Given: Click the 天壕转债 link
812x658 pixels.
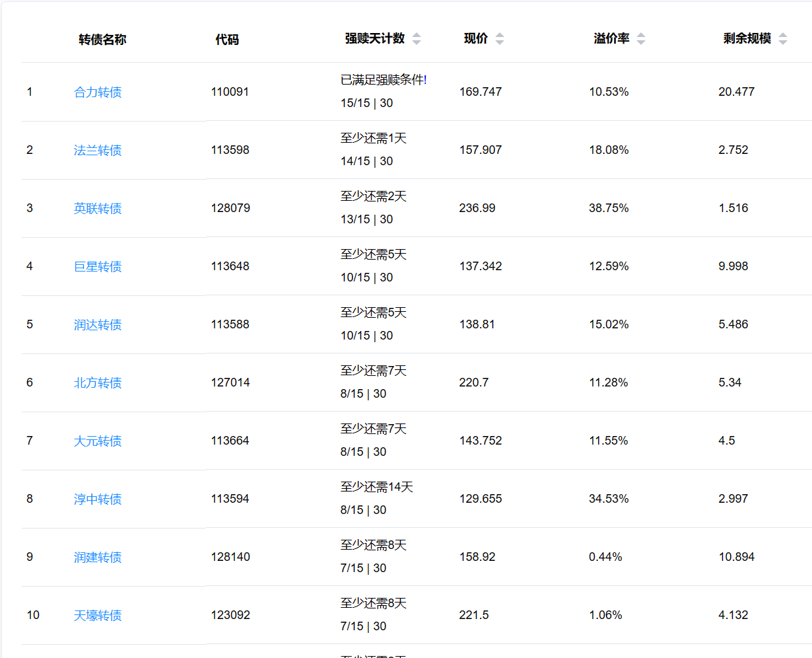Looking at the screenshot, I should [98, 616].
